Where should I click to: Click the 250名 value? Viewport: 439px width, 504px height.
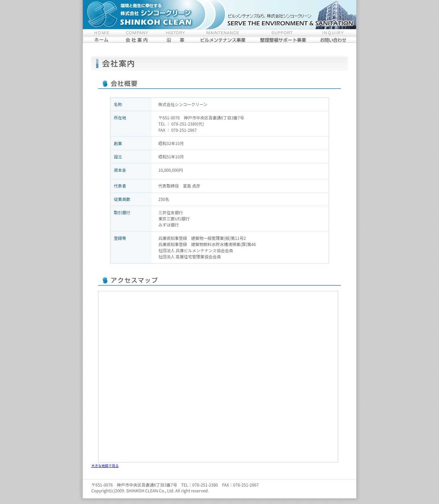point(164,199)
